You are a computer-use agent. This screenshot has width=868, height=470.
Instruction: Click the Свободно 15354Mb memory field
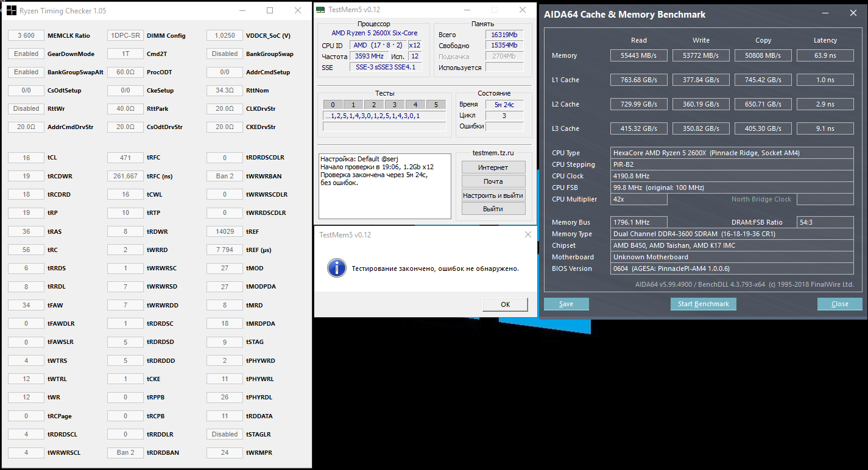(504, 46)
